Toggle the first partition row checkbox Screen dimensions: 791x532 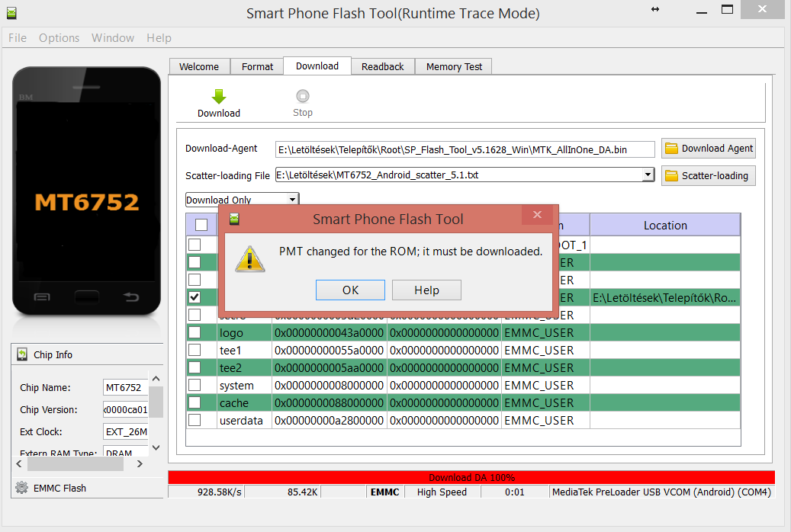(x=195, y=245)
